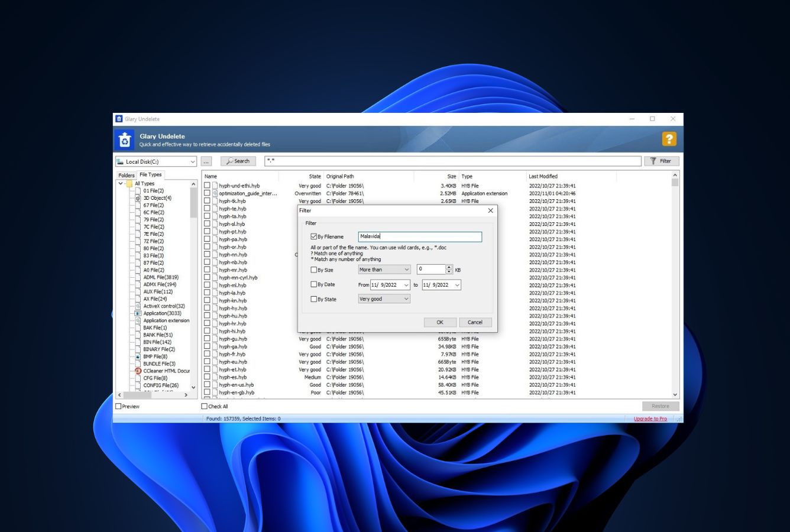
Task: Open the To date picker dropdown
Action: click(x=456, y=285)
